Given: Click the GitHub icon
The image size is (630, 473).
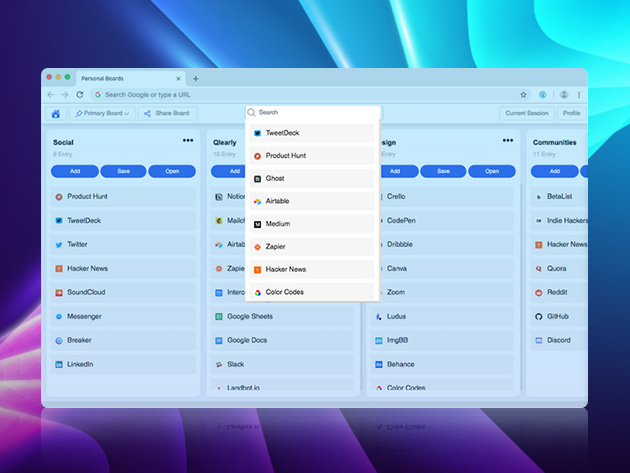Looking at the screenshot, I should pos(539,317).
